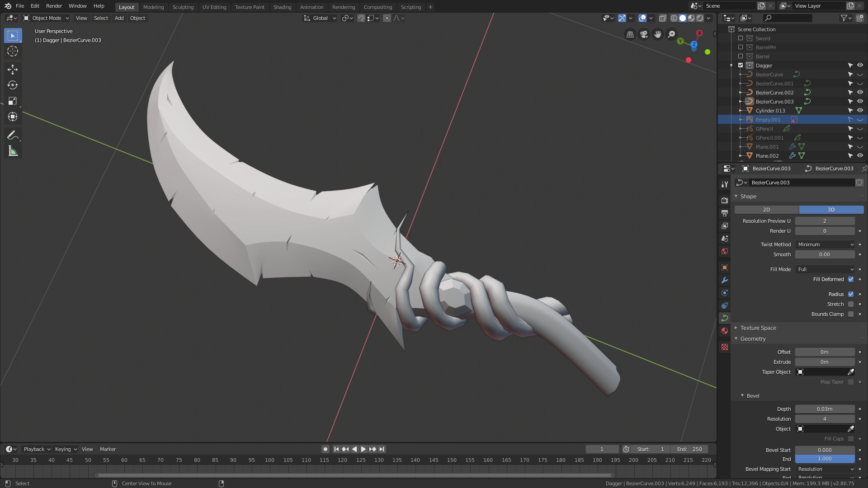This screenshot has width=868, height=488.
Task: Hide Cylinder.013 using its eye icon
Action: tap(860, 111)
